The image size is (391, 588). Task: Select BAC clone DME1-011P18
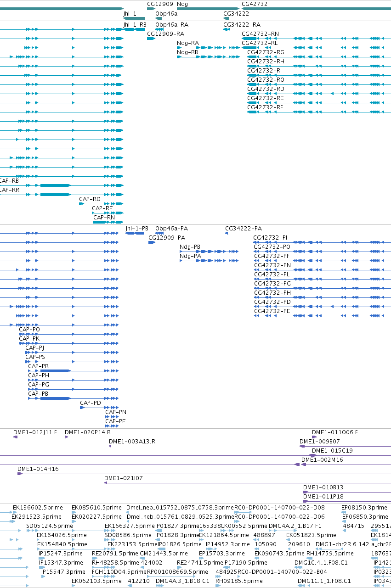click(x=323, y=496)
